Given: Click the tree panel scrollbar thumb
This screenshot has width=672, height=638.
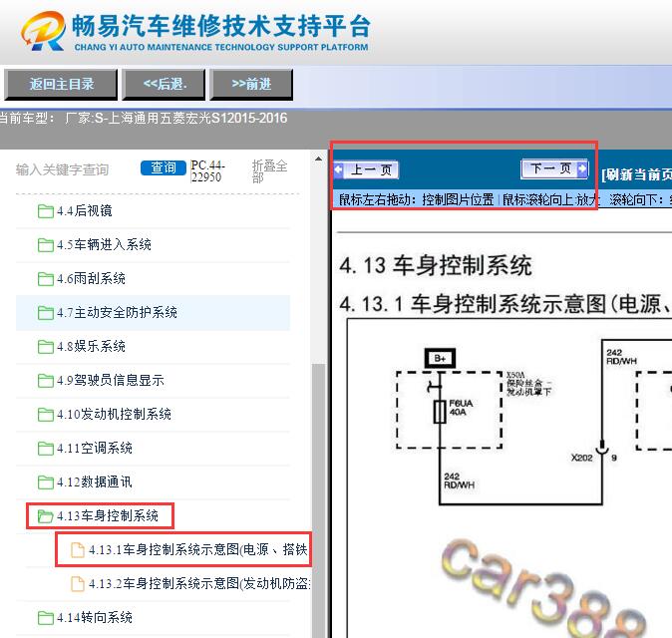Looking at the screenshot, I should click(318, 499).
